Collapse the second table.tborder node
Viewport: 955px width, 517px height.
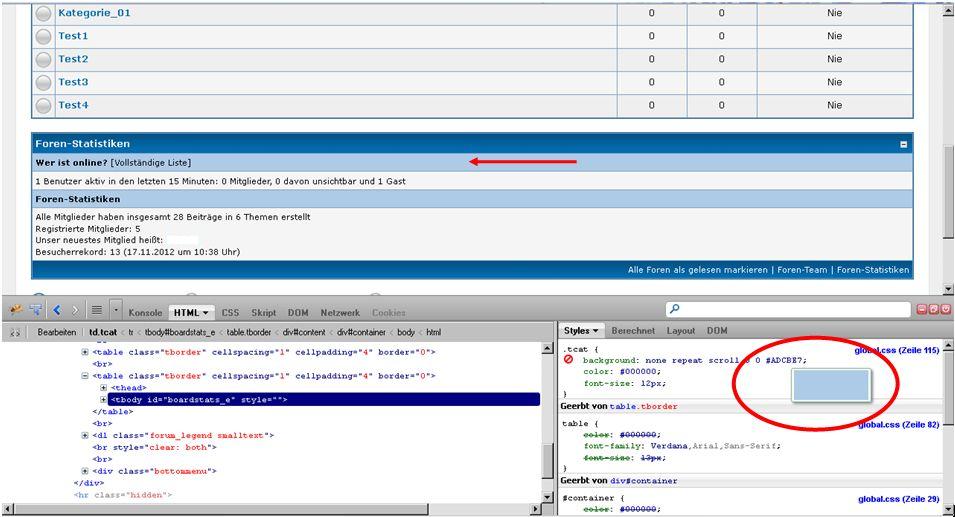[x=85, y=376]
